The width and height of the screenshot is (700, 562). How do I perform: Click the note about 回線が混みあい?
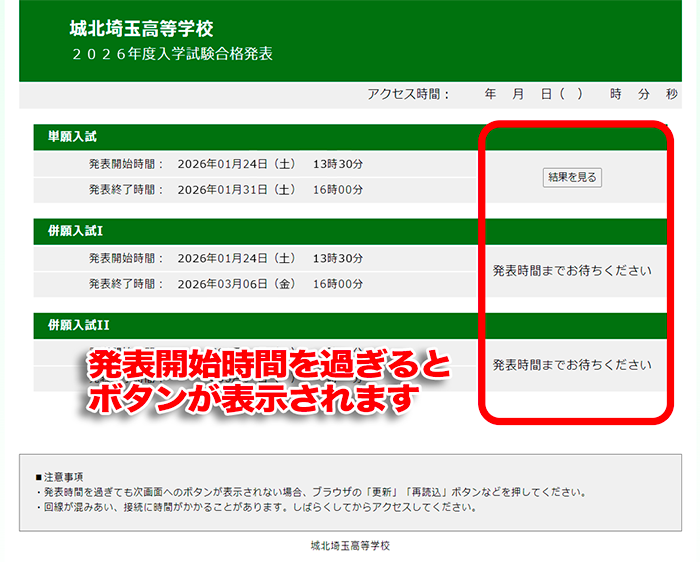[x=268, y=507]
